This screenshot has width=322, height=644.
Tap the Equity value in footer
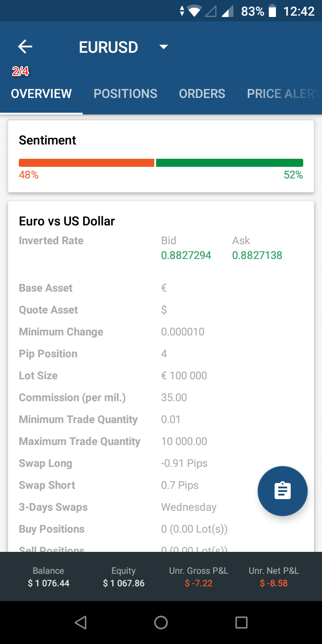(x=123, y=583)
